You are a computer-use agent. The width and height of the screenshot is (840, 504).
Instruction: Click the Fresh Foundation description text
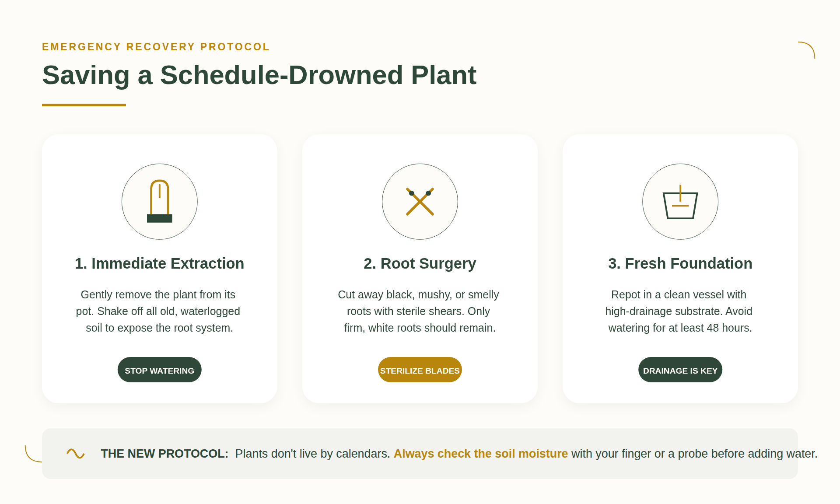pos(680,311)
